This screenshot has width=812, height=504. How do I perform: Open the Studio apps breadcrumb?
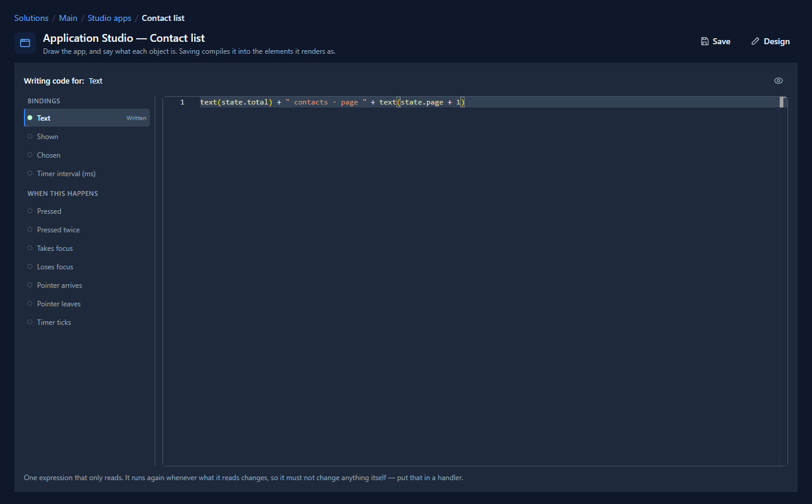coord(109,18)
